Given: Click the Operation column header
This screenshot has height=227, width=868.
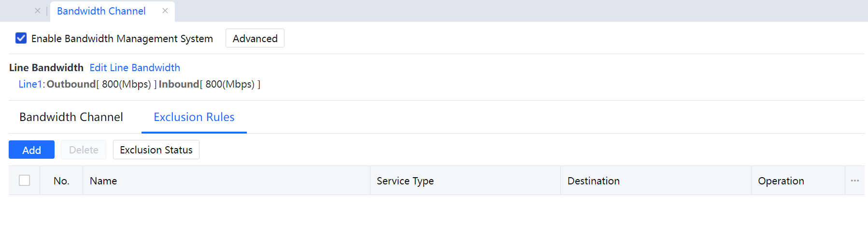Looking at the screenshot, I should click(781, 181).
